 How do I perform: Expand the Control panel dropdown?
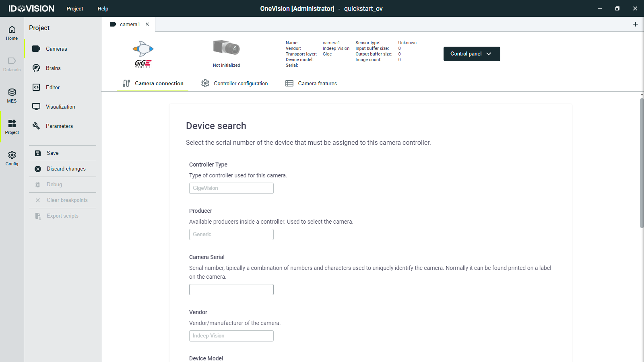(x=471, y=54)
